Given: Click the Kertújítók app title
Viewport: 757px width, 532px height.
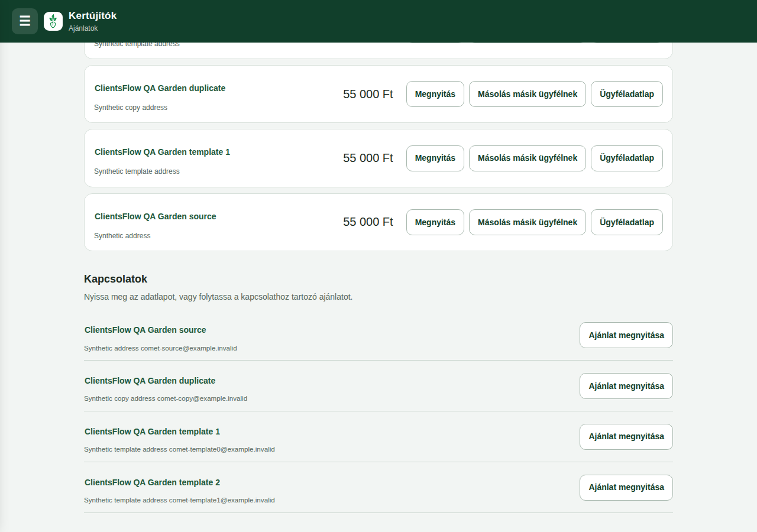Looking at the screenshot, I should pos(92,16).
